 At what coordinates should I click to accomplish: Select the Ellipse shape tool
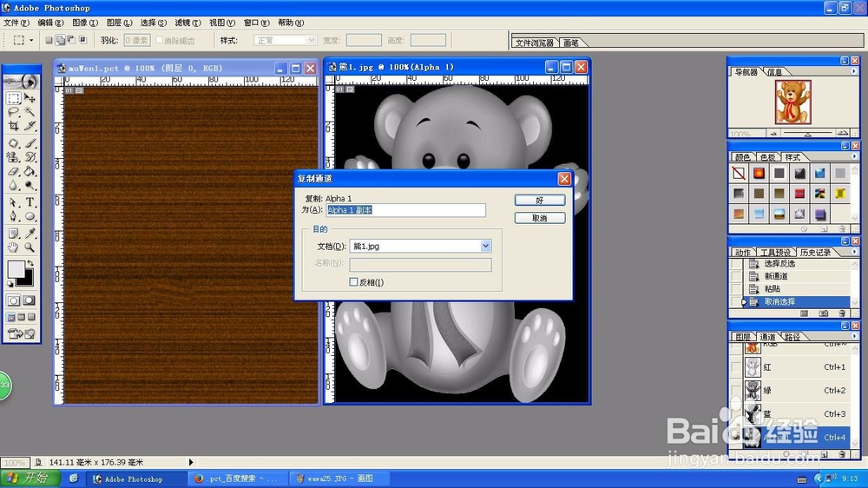pos(30,216)
